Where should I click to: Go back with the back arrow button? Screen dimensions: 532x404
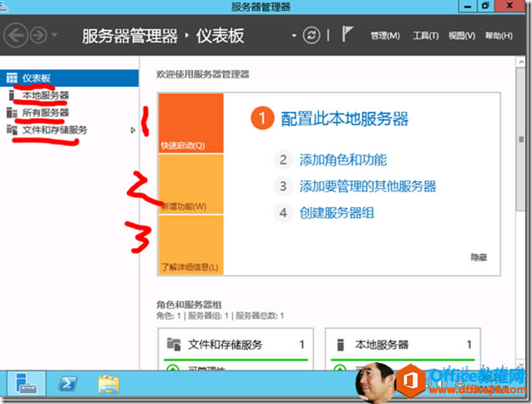pos(15,35)
